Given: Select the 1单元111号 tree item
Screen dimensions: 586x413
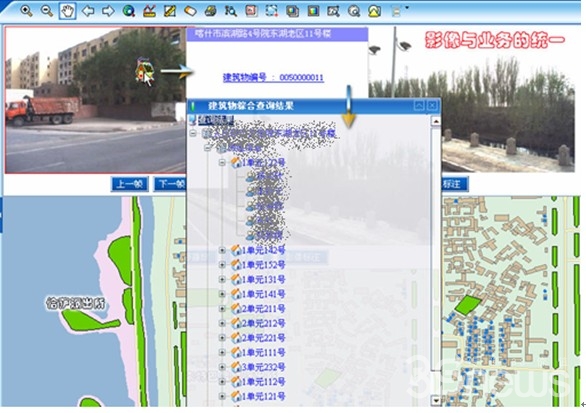Looking at the screenshot, I should click(x=263, y=352).
